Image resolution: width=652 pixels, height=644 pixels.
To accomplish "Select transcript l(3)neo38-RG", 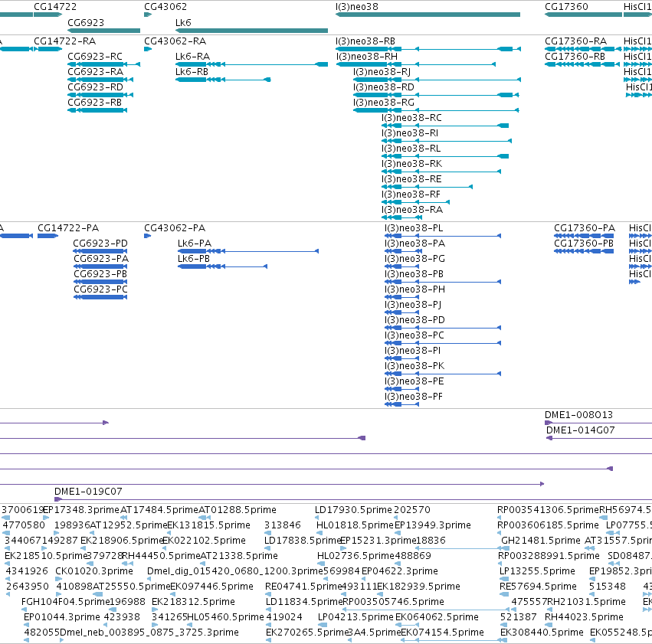I will point(383,103).
